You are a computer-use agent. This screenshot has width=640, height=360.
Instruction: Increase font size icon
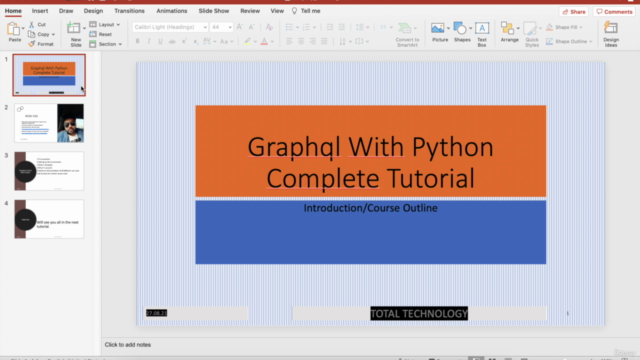[x=240, y=27]
